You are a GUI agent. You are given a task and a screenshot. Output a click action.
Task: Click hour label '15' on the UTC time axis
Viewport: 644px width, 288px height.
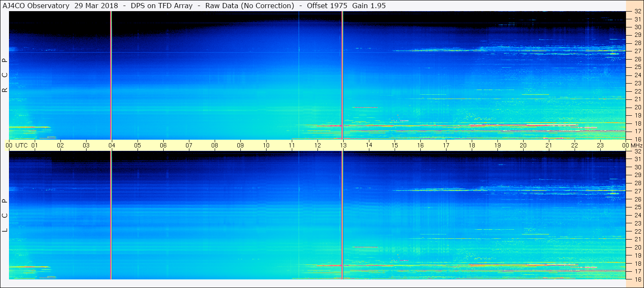point(395,145)
